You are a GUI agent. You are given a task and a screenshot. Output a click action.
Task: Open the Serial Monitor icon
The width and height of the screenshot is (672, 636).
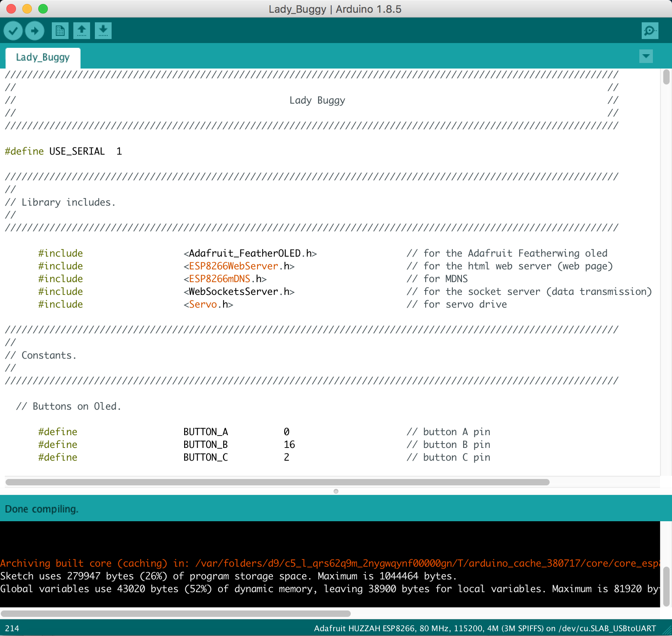coord(650,31)
